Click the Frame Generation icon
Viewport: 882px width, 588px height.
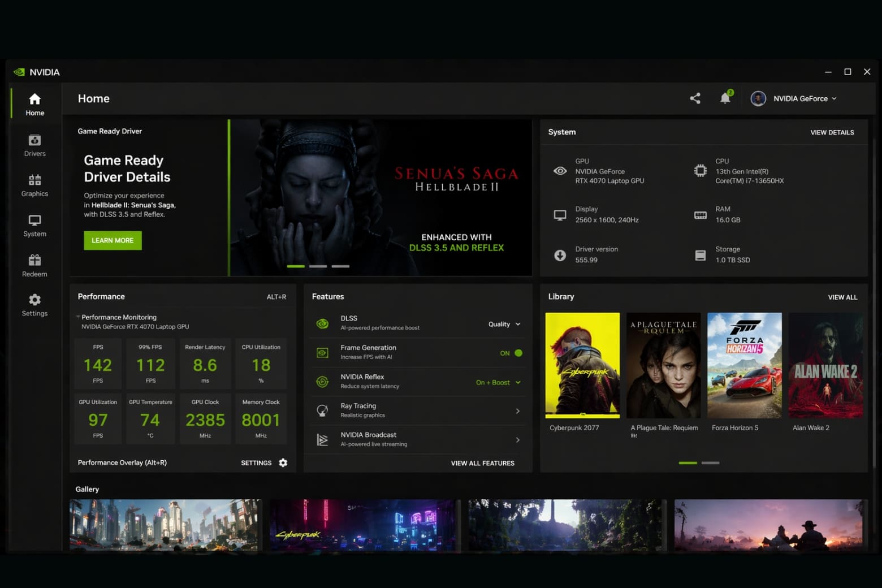point(322,352)
